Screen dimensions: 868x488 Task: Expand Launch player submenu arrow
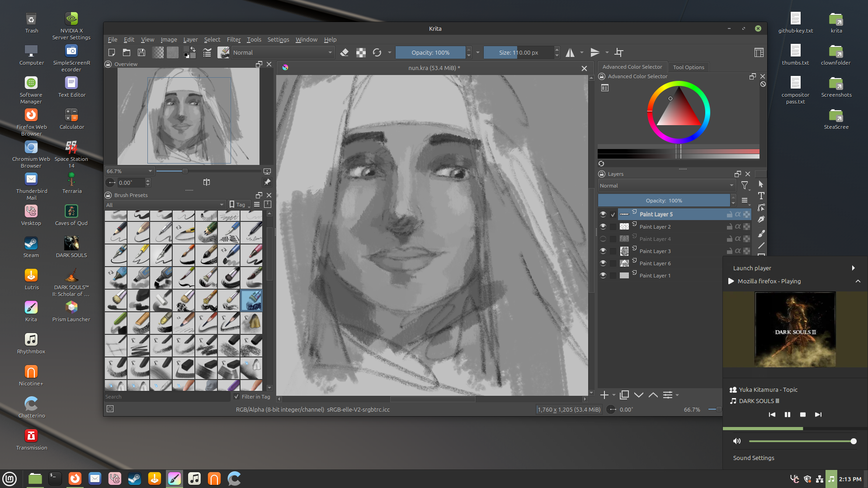point(853,268)
